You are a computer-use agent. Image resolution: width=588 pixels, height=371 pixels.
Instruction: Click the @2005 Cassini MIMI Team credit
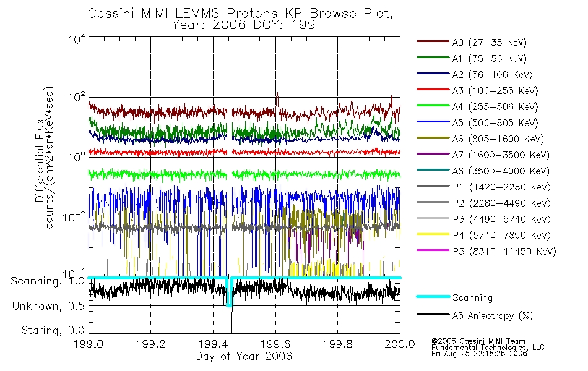[x=478, y=341]
